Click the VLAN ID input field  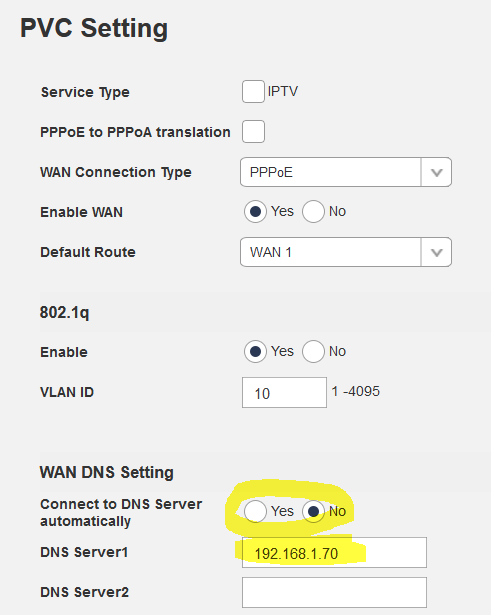pyautogui.click(x=284, y=393)
